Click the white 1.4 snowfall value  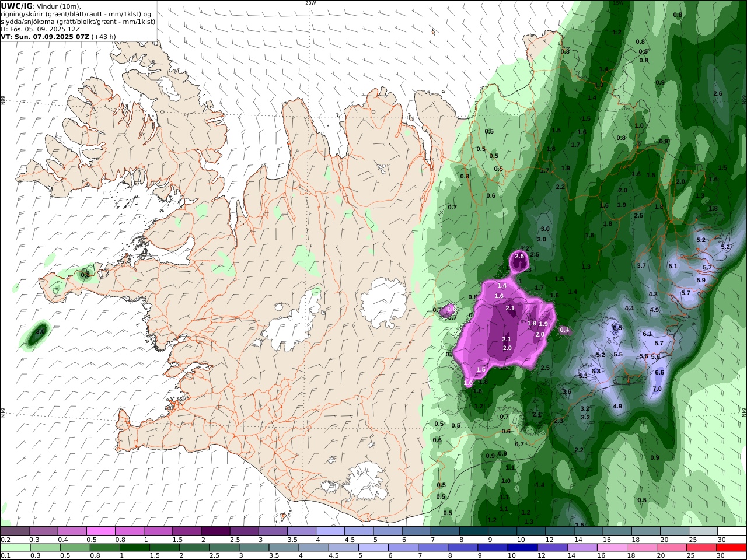tap(502, 286)
